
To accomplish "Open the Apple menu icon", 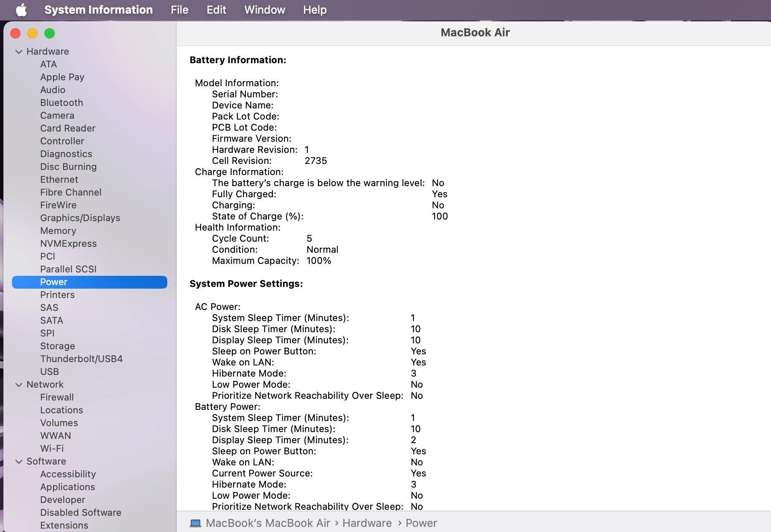I will click(x=21, y=10).
